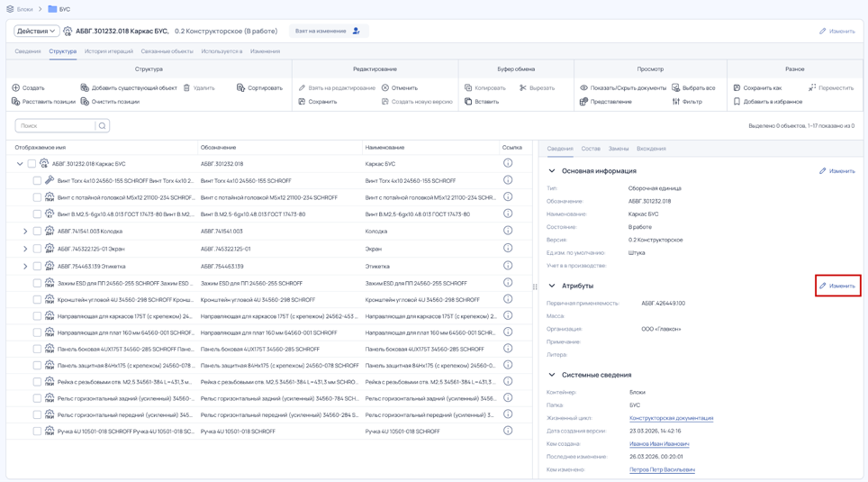Check the Винт Torx 4x10 row checkbox
The image size is (868, 482).
(x=37, y=180)
